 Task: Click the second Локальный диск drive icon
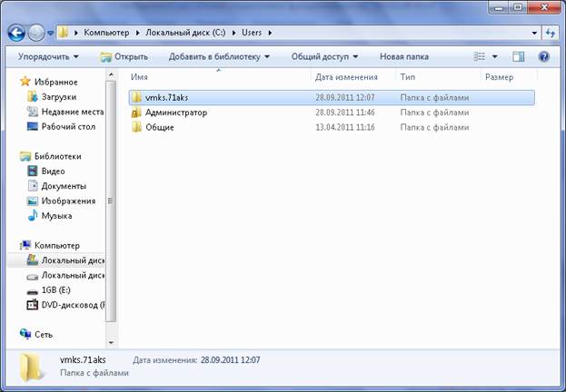pos(33,276)
